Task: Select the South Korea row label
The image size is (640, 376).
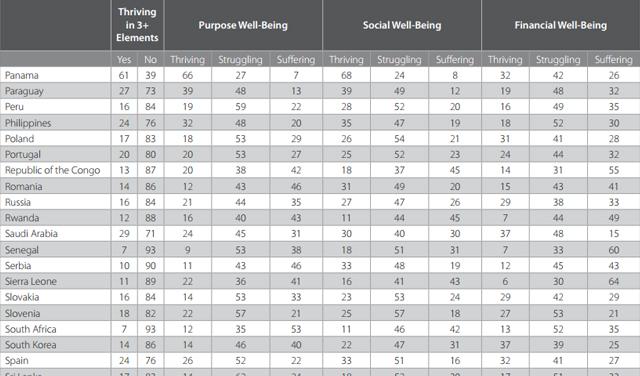Action: point(31,345)
